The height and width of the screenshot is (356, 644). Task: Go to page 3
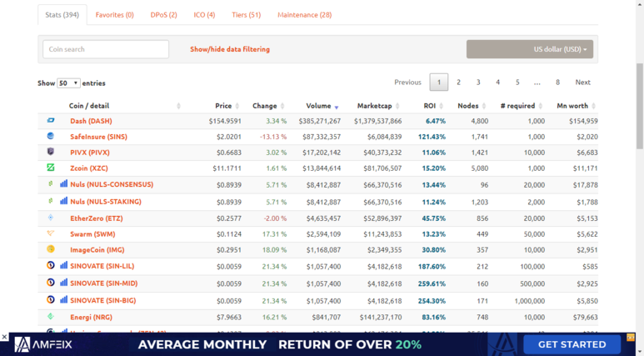point(478,83)
